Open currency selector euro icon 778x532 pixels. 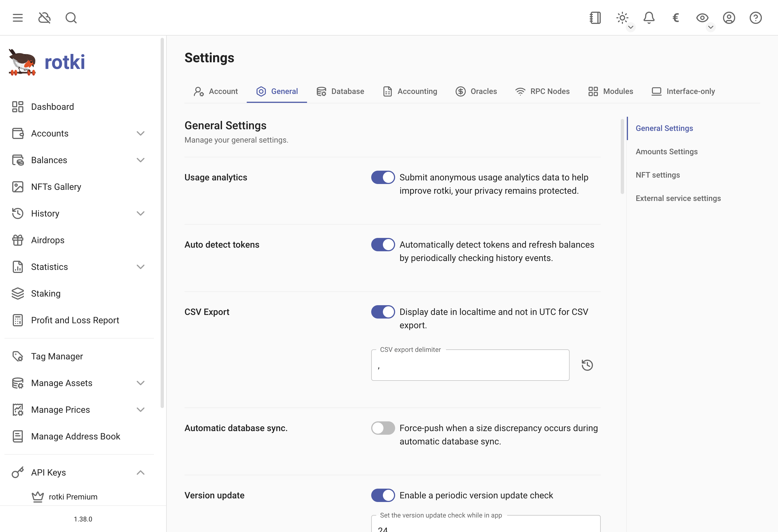(675, 18)
